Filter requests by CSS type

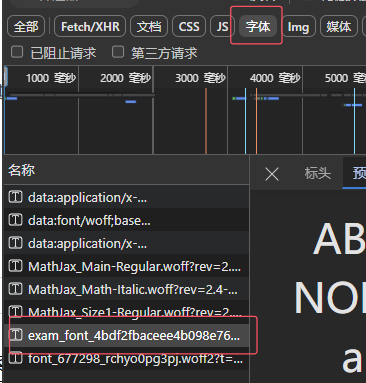pos(189,26)
